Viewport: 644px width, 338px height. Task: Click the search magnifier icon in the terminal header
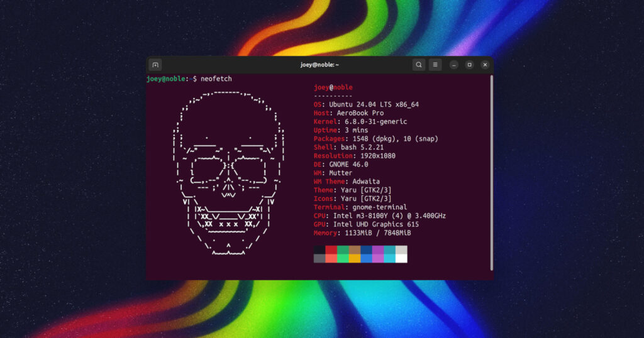[418, 65]
